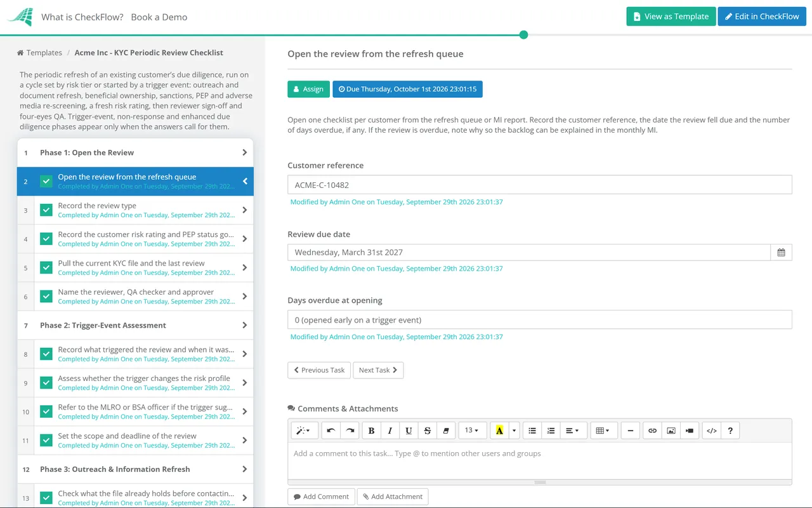Go to 'Book a Demo' page
Screen dimensions: 812x508
[x=159, y=17]
